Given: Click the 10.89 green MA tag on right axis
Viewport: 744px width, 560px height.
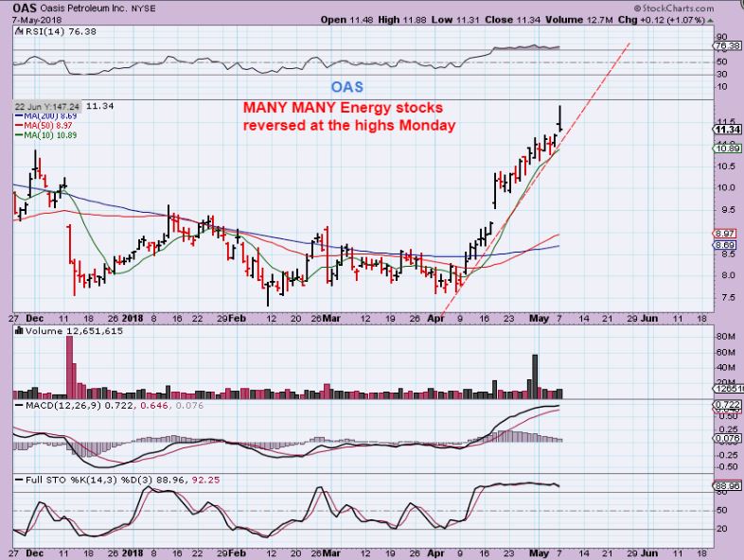Looking at the screenshot, I should tap(727, 149).
